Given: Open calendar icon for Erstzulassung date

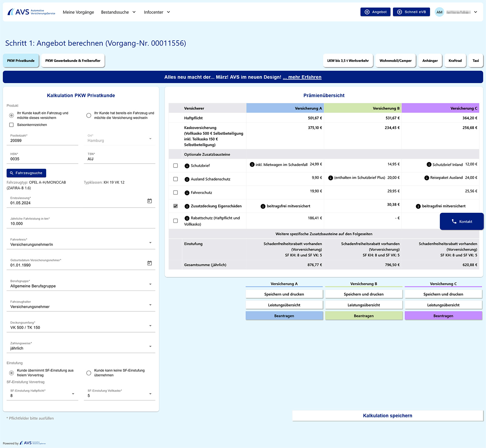Looking at the screenshot, I should 149,201.
